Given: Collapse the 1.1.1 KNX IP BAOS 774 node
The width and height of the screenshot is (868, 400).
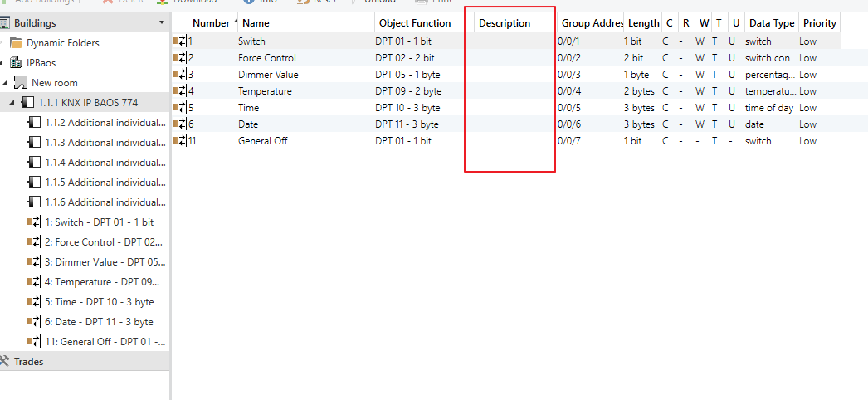Looking at the screenshot, I should click(12, 103).
